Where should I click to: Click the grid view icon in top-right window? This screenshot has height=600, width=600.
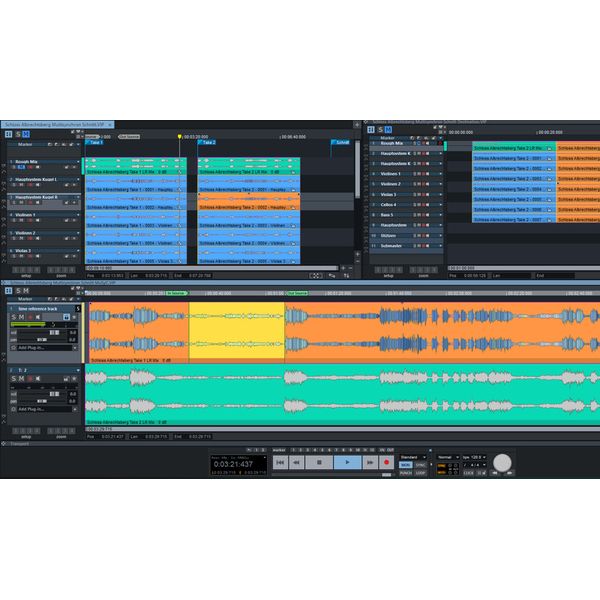point(371,130)
